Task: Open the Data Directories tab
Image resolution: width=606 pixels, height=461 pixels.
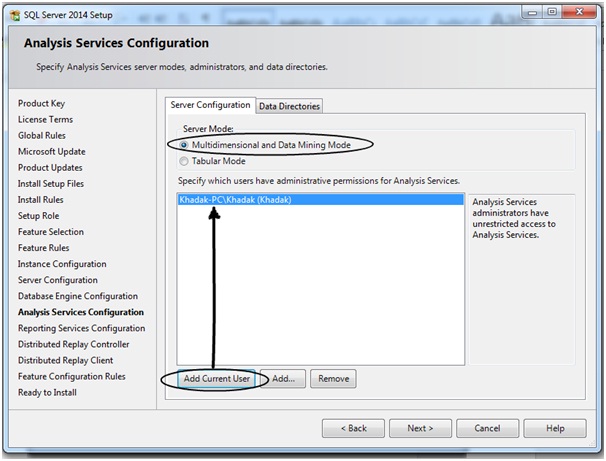Action: 289,106
